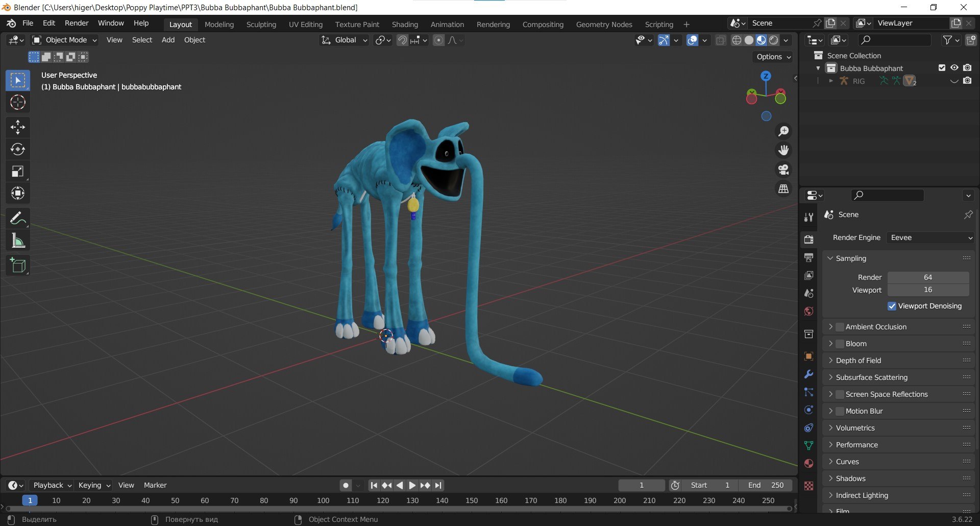Viewport: 980px width, 526px height.
Task: Open Global transform orientation dropdown
Action: click(344, 40)
